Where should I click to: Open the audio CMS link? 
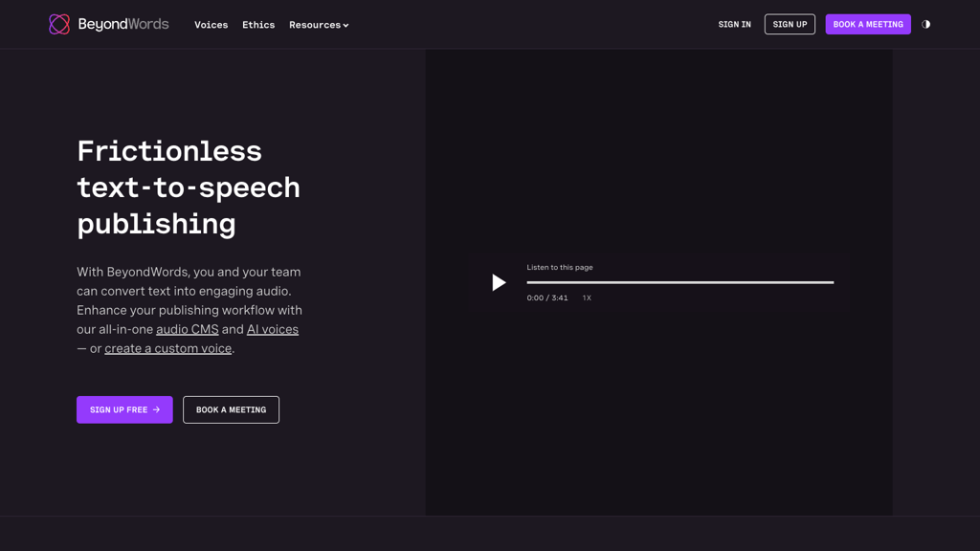pyautogui.click(x=188, y=329)
